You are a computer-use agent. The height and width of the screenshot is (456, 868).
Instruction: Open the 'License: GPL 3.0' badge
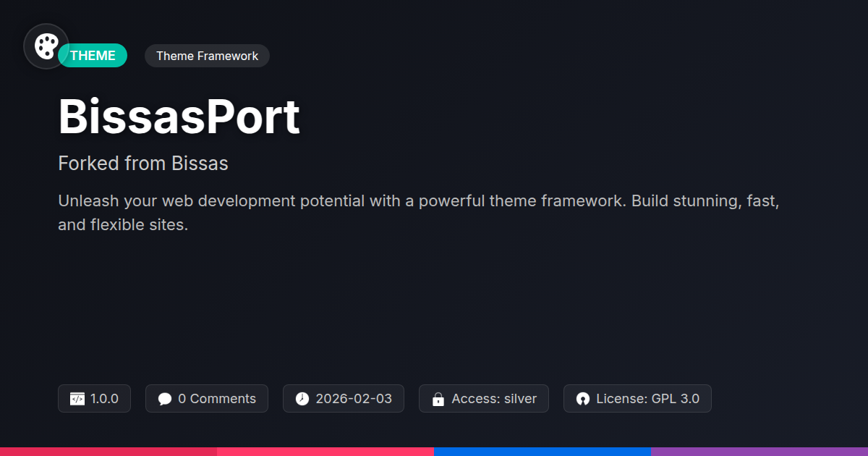tap(637, 399)
